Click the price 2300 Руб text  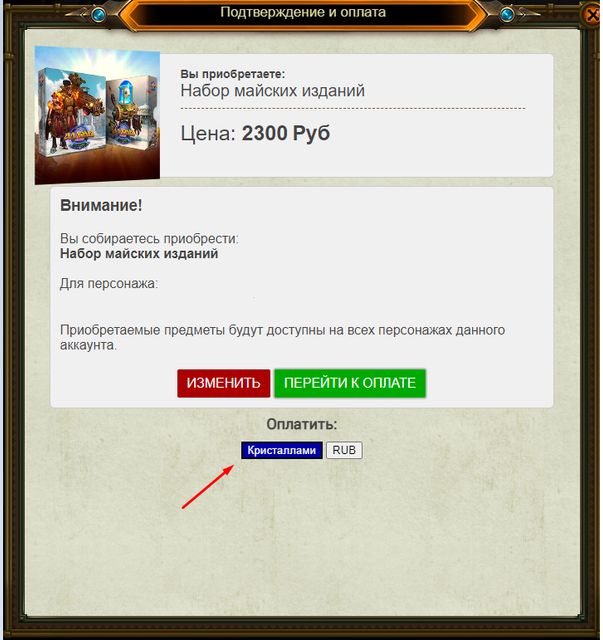coord(255,133)
